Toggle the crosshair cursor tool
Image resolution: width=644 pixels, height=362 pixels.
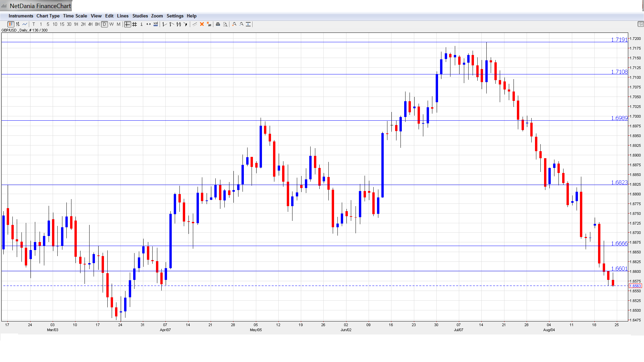[127, 24]
